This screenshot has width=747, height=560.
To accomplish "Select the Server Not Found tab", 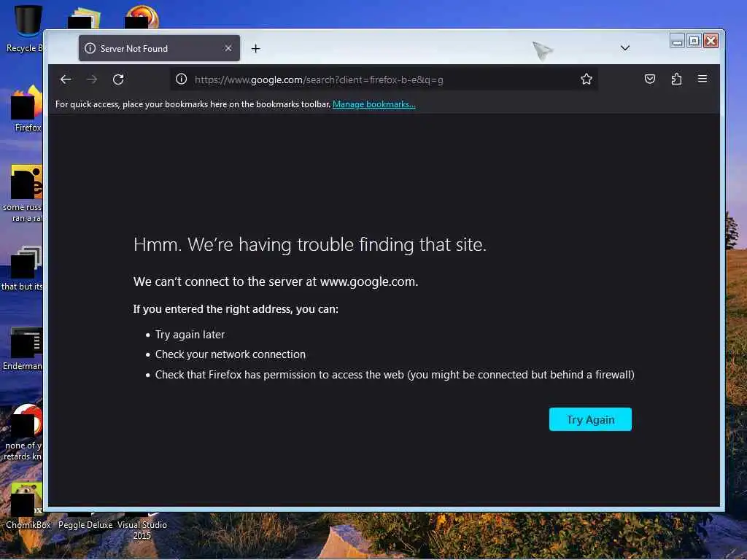I will [x=159, y=48].
